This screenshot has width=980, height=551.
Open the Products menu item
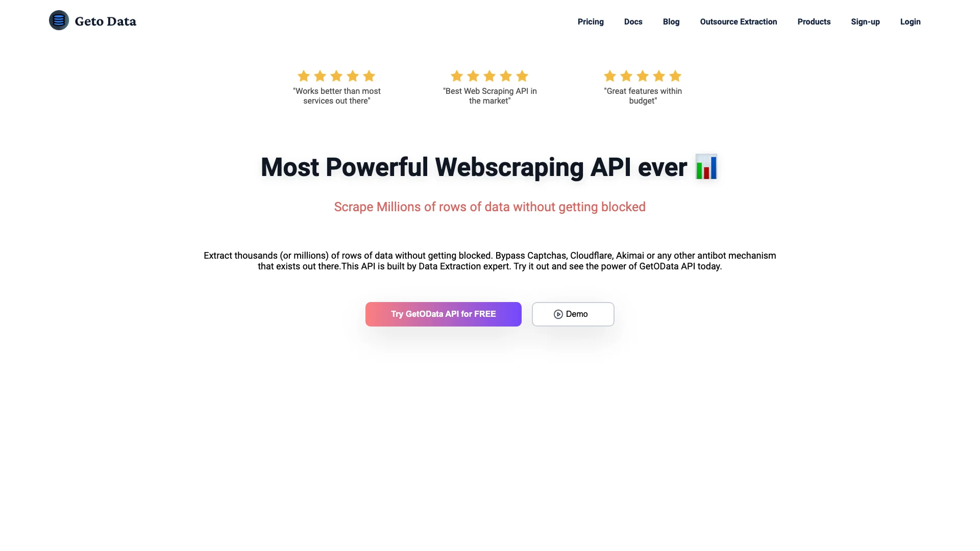point(814,21)
